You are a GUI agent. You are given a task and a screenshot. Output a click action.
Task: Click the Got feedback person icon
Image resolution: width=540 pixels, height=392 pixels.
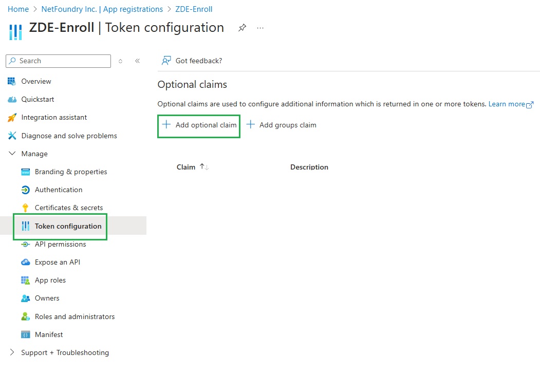166,61
